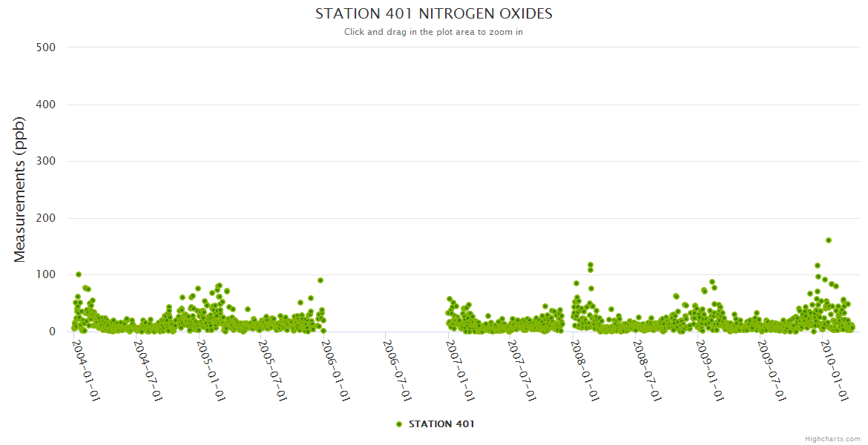The height and width of the screenshot is (445, 868).
Task: Click the 2006-07-01 date label
Action: pos(398,369)
